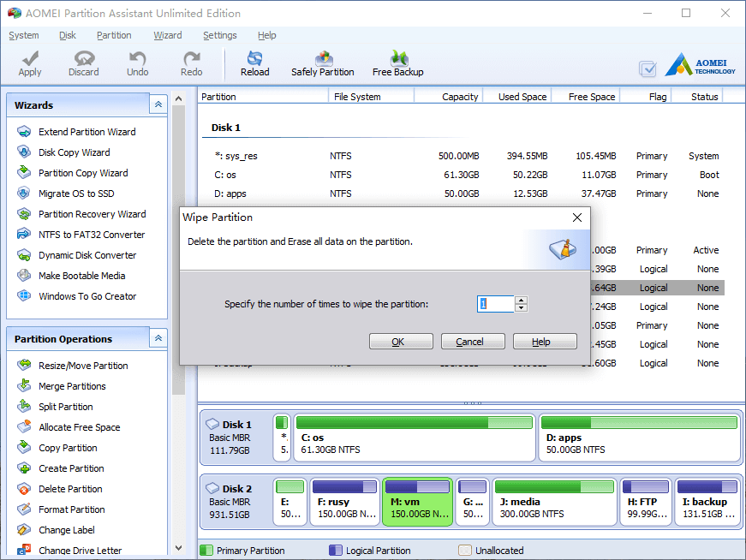This screenshot has height=560, width=746.
Task: Select C: os partition block on Disk 1
Action: point(415,438)
